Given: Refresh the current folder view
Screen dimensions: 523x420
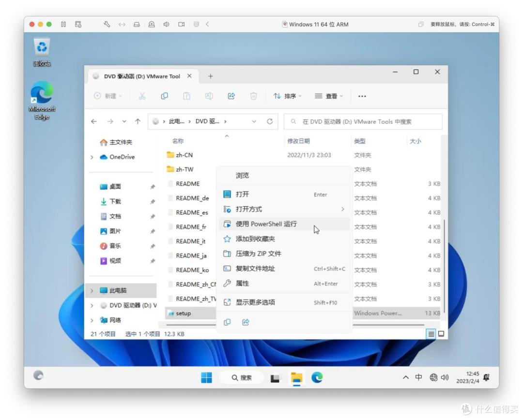Looking at the screenshot, I should pos(270,121).
